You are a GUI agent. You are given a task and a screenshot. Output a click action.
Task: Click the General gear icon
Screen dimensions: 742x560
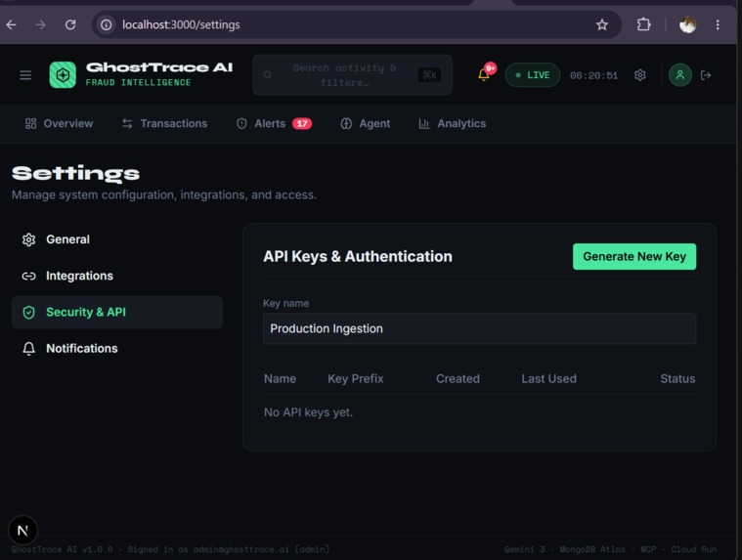tap(29, 239)
